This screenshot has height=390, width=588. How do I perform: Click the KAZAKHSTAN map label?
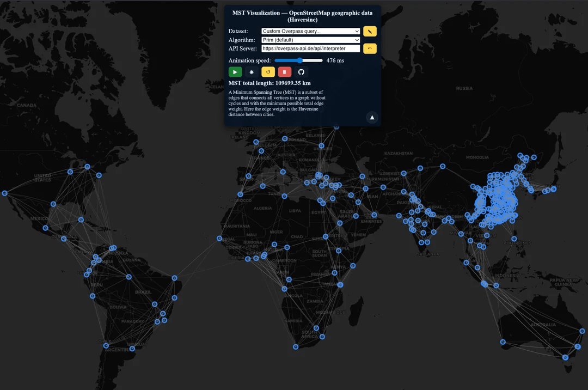[x=398, y=154]
